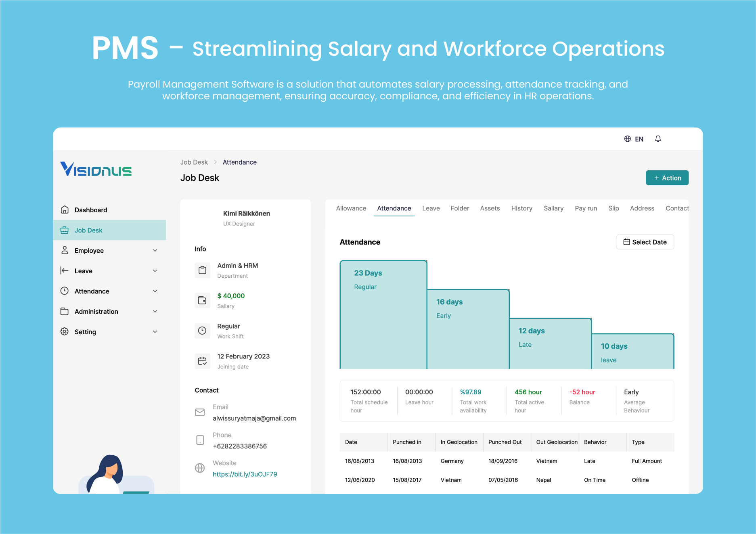Open the History tab
This screenshot has height=534, width=756.
point(521,208)
